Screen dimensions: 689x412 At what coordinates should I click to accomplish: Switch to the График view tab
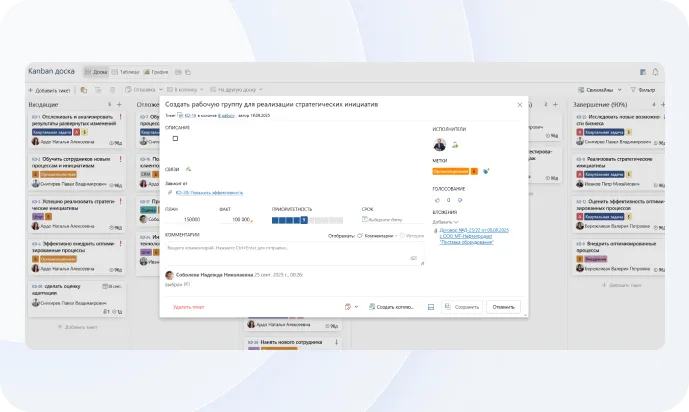pyautogui.click(x=157, y=72)
